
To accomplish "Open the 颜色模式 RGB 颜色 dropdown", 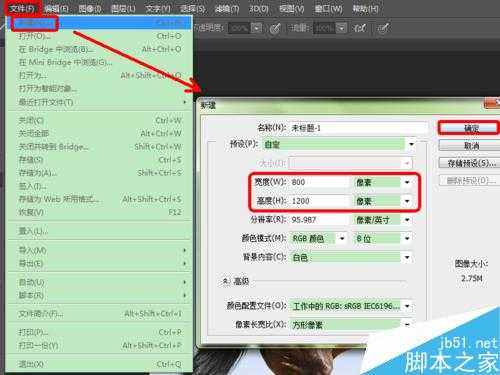I will 318,238.
